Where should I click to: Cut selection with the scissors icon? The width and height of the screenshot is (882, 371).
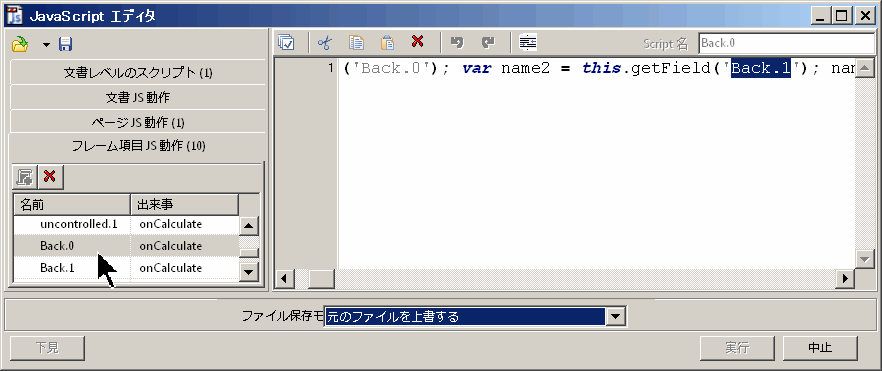click(325, 42)
